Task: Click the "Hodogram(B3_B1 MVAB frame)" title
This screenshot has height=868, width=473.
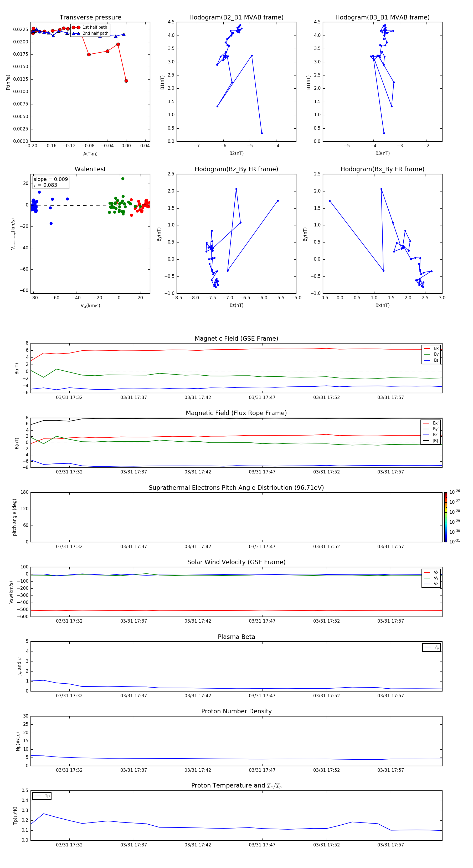Action: click(382, 18)
